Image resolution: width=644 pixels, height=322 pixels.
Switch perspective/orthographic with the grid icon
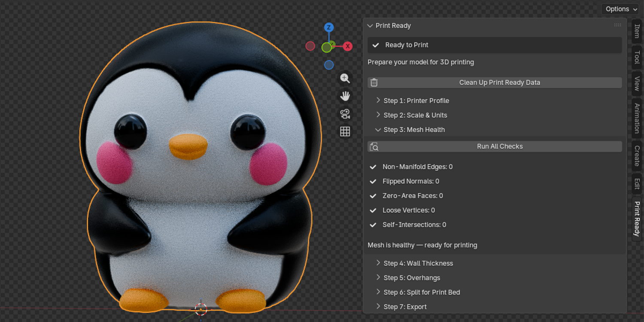click(345, 131)
